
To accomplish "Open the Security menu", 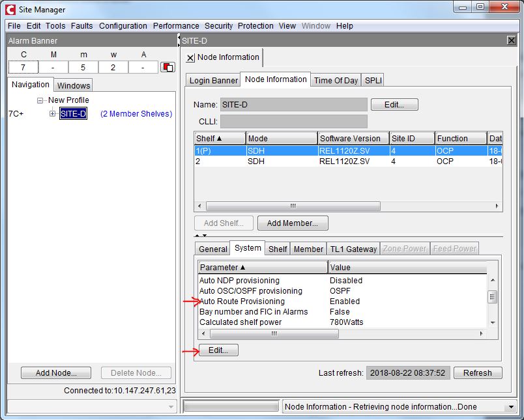I will point(218,25).
